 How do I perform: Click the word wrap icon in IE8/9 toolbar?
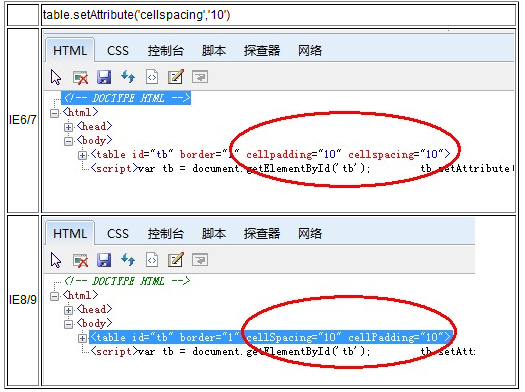(200, 260)
